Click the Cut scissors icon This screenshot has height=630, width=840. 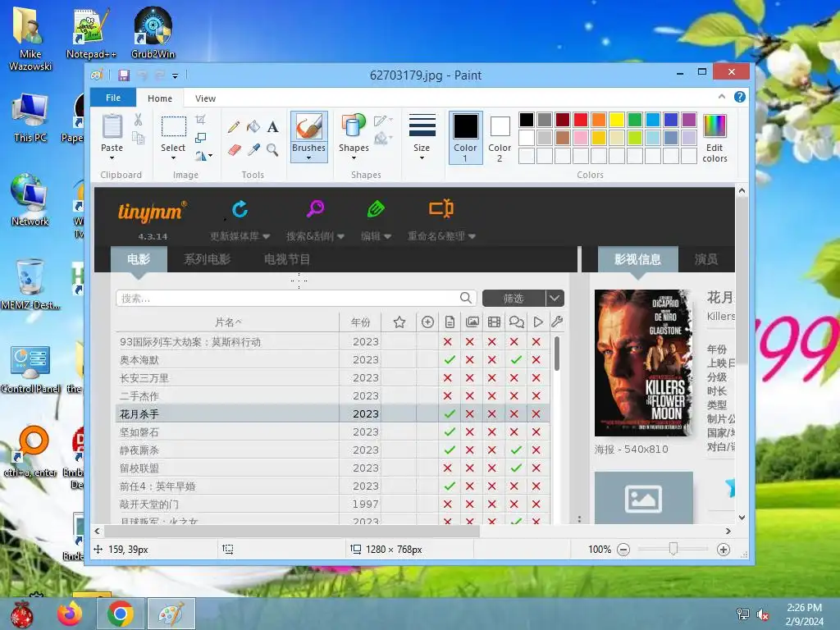[x=138, y=120]
